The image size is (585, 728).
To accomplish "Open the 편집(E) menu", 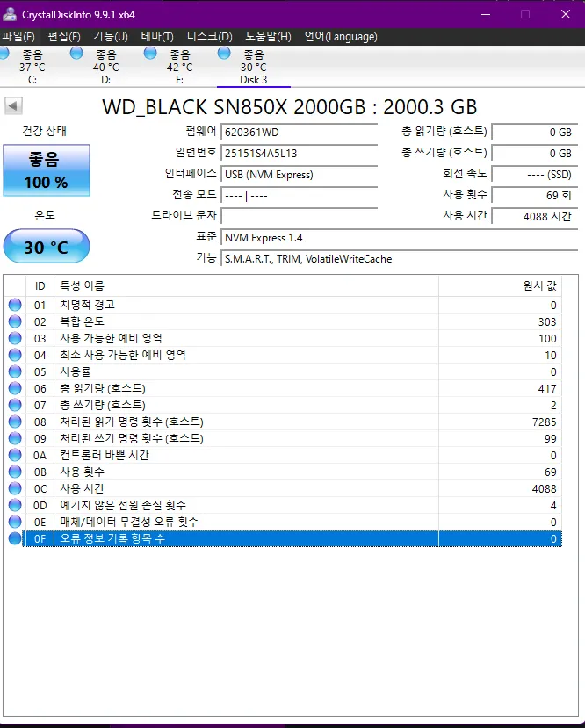I will coord(64,37).
